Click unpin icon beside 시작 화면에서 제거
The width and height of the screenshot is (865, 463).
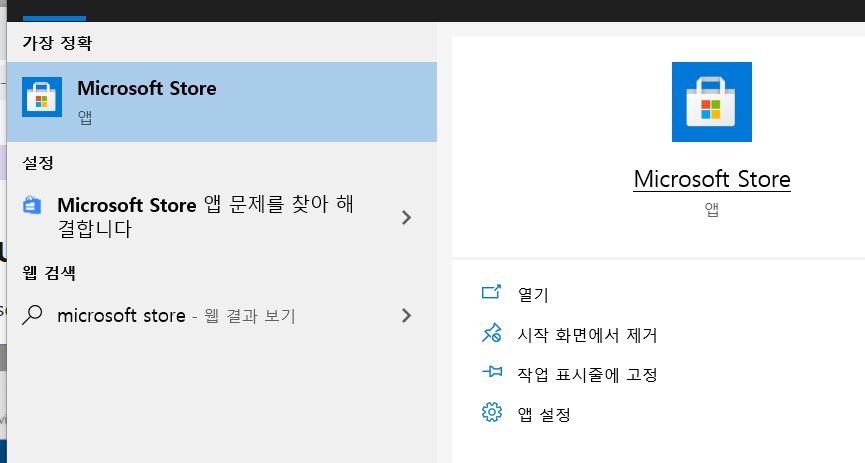pos(492,333)
